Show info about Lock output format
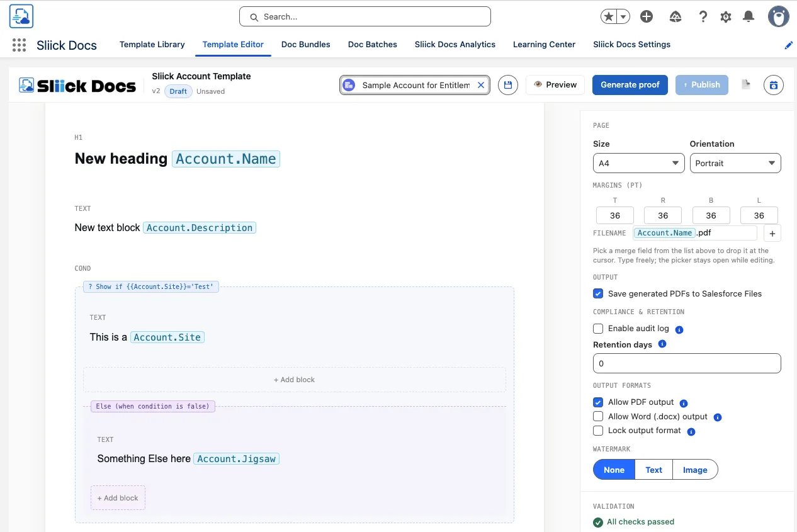 691,432
